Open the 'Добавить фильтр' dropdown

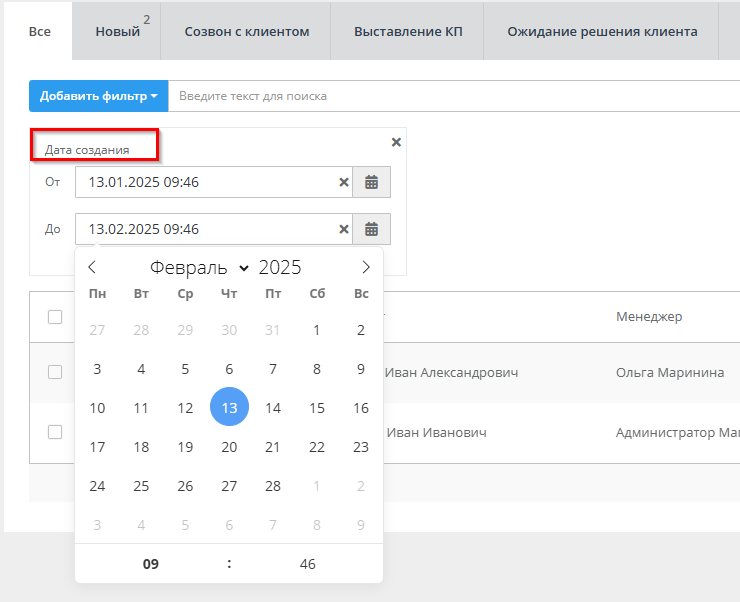click(x=99, y=96)
